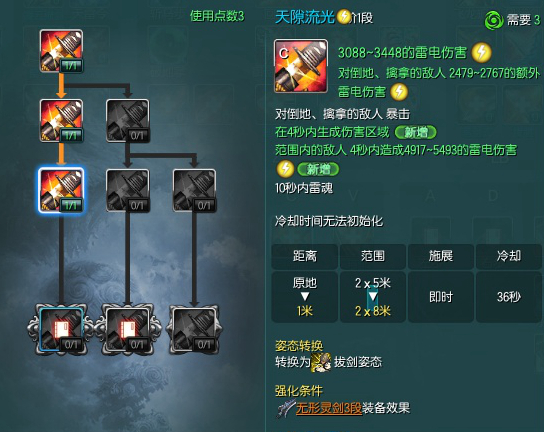This screenshot has height=432, width=544.
Task: Click the 距离 column header
Action: (x=304, y=256)
